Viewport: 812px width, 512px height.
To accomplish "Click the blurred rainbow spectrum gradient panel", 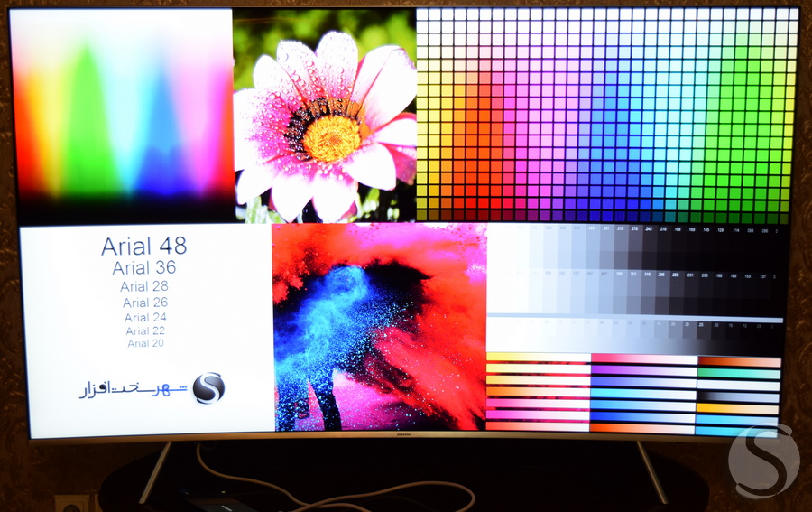I will coord(124,116).
